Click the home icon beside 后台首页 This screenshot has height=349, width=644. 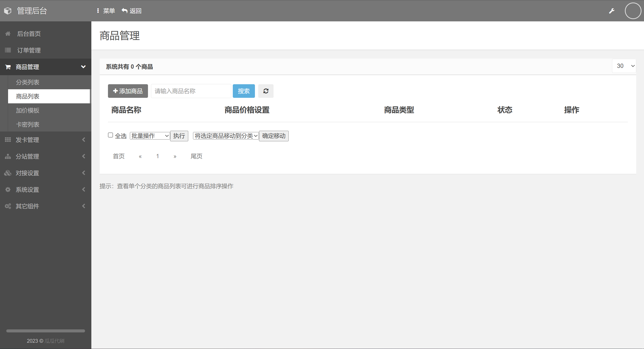[8, 34]
